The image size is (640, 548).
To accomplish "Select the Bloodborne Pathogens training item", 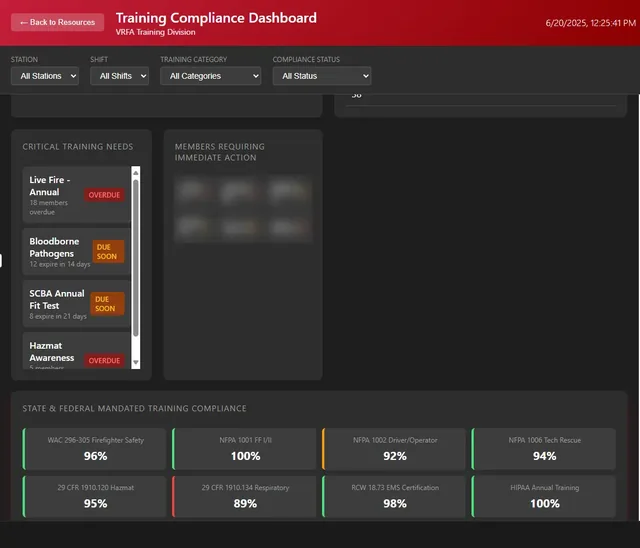I will [77, 251].
